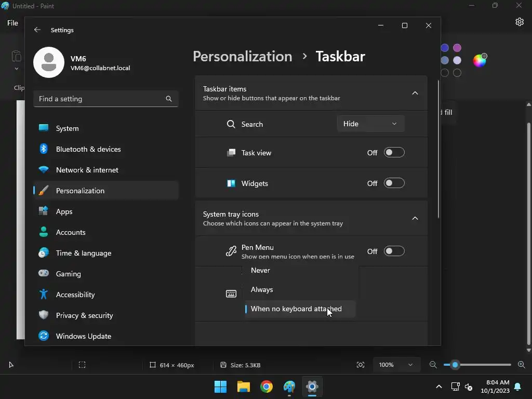Choose Never in the keyboard dropdown list
532x399 pixels.
pos(300,270)
